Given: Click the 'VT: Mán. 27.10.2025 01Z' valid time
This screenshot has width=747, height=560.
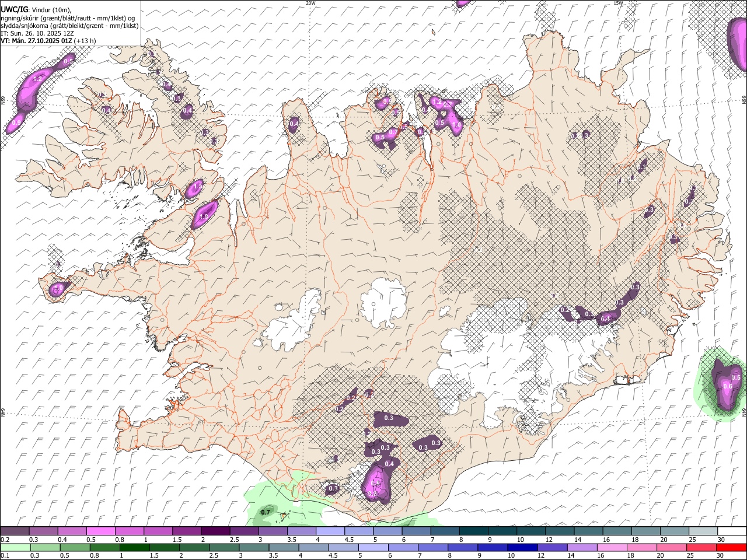Looking at the screenshot, I should [36, 41].
